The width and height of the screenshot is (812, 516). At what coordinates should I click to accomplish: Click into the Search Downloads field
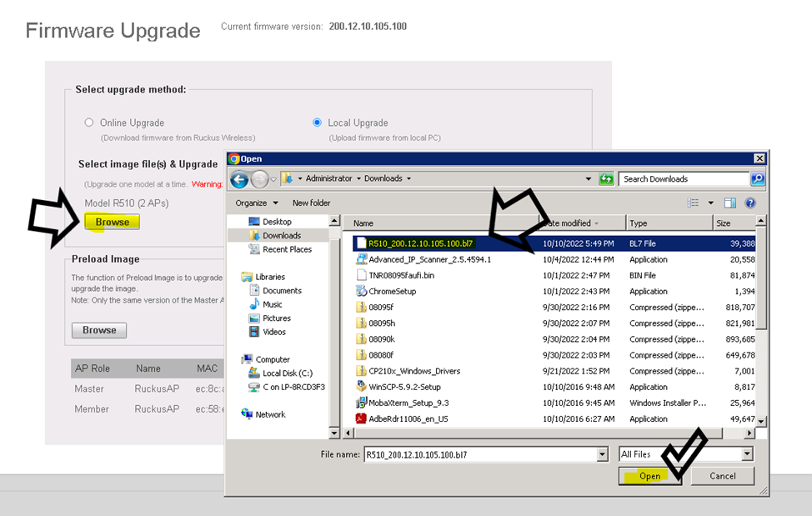(x=684, y=178)
